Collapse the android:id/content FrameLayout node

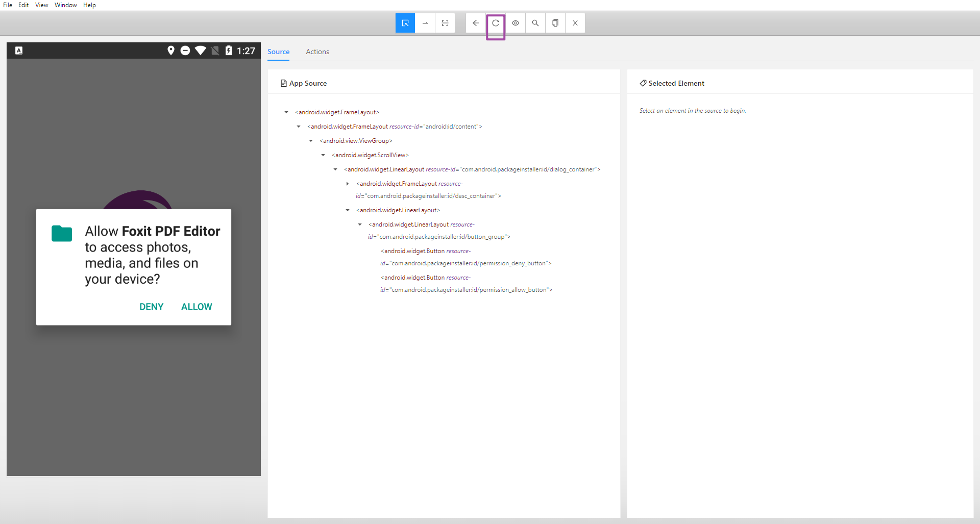[x=299, y=127]
